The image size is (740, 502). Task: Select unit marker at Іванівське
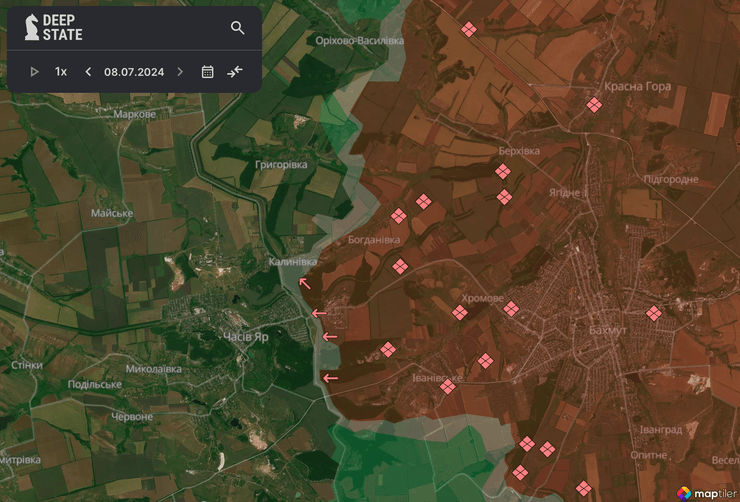447,386
